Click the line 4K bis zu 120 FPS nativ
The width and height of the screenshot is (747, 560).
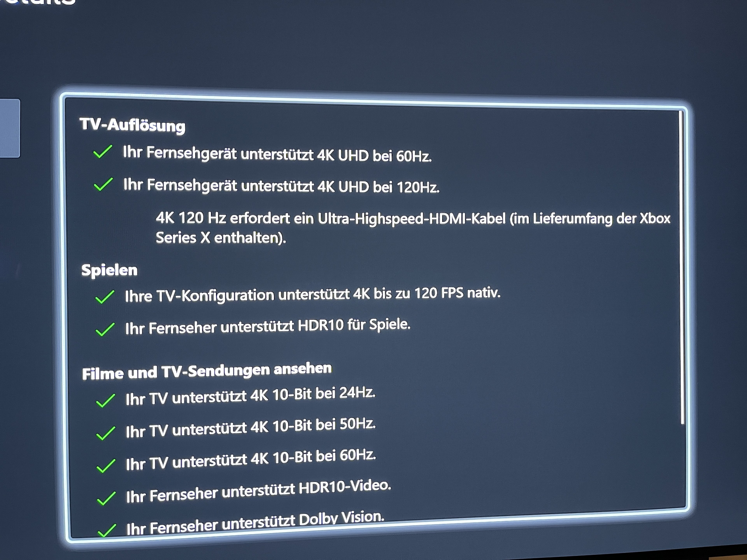click(313, 294)
